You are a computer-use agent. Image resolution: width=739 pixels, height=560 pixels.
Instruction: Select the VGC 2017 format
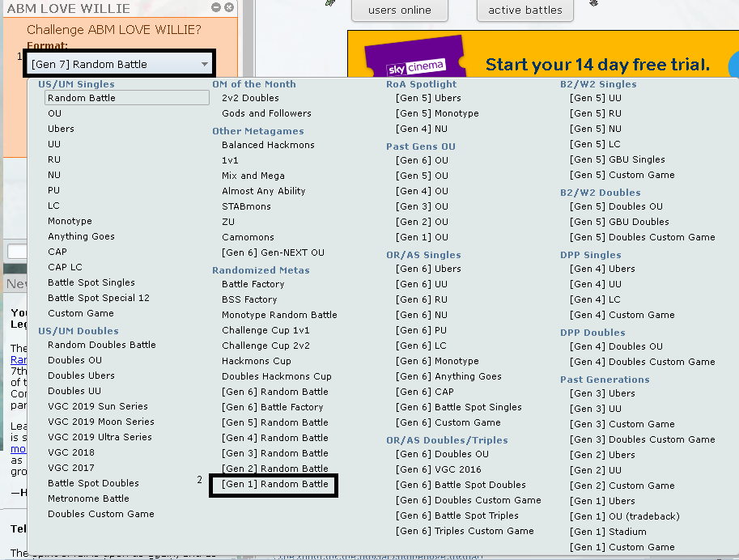click(71, 468)
